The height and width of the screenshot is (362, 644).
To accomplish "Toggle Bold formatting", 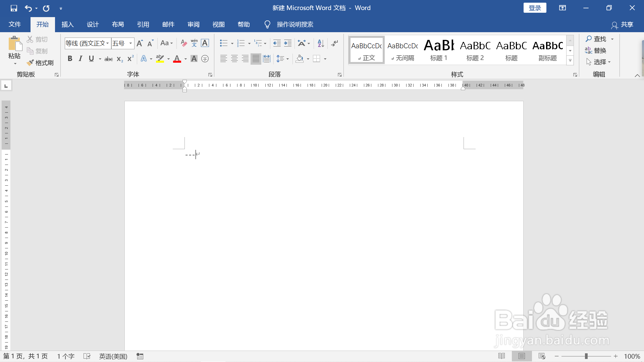I will coord(70,59).
